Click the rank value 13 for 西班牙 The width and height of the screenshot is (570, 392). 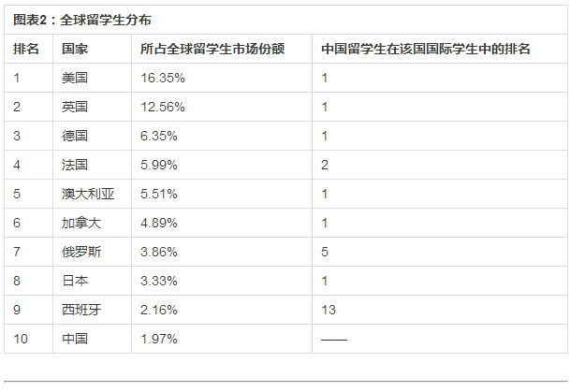[x=329, y=310]
